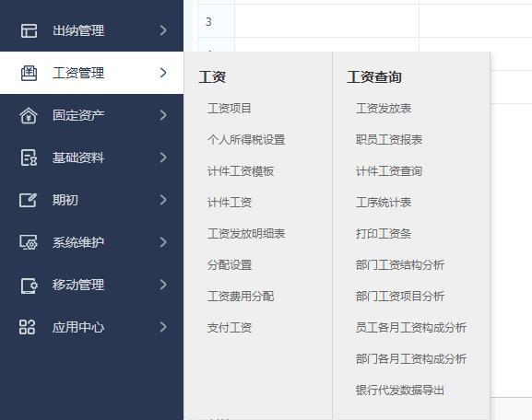Open 部门工资项目分析
This screenshot has height=420, width=532.
point(400,297)
